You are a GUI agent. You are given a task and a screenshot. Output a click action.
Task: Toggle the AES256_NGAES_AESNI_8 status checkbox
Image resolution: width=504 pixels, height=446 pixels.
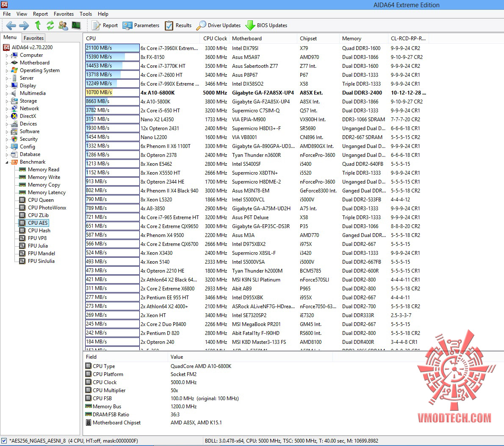[x=4, y=441]
